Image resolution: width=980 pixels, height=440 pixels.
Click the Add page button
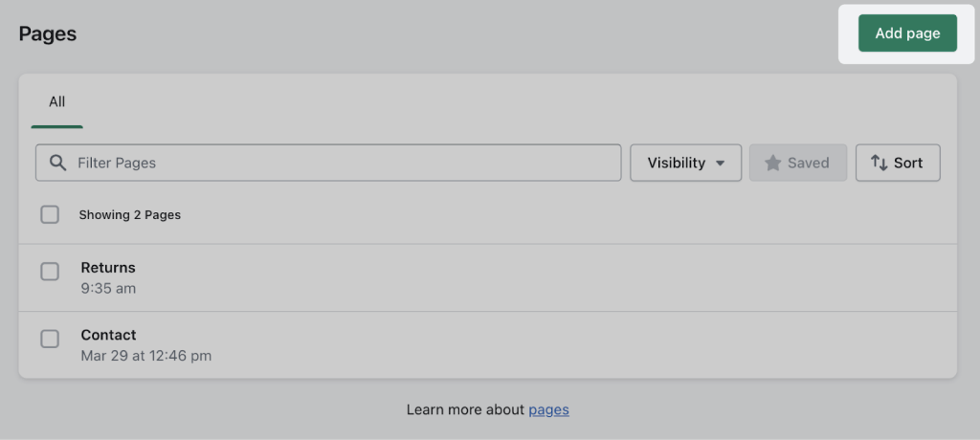pyautogui.click(x=907, y=33)
